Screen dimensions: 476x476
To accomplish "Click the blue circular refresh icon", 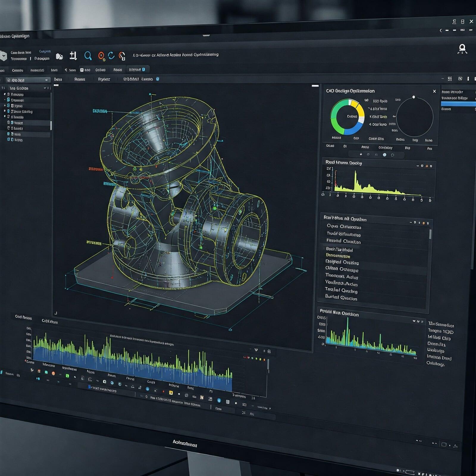I will (111, 55).
